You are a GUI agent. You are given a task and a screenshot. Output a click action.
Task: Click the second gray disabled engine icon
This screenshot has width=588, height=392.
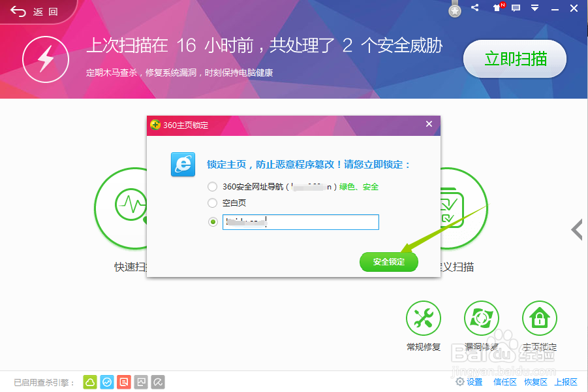click(158, 382)
